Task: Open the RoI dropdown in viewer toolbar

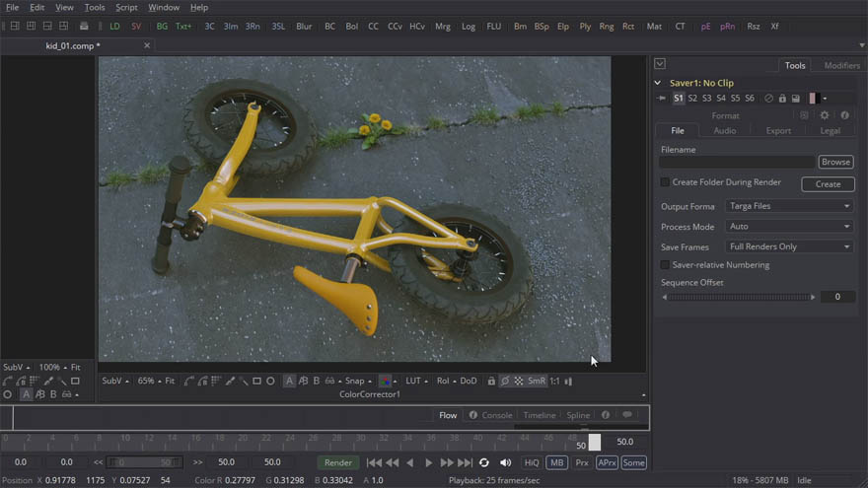Action: point(446,381)
